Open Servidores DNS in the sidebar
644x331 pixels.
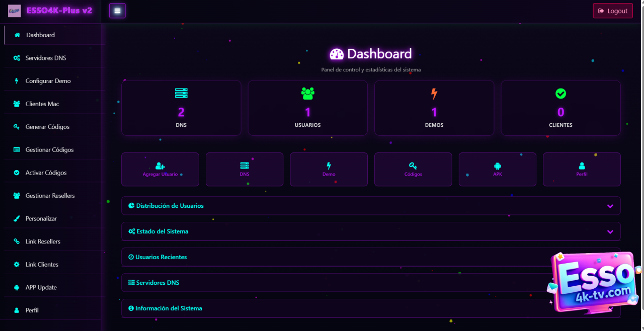[46, 58]
